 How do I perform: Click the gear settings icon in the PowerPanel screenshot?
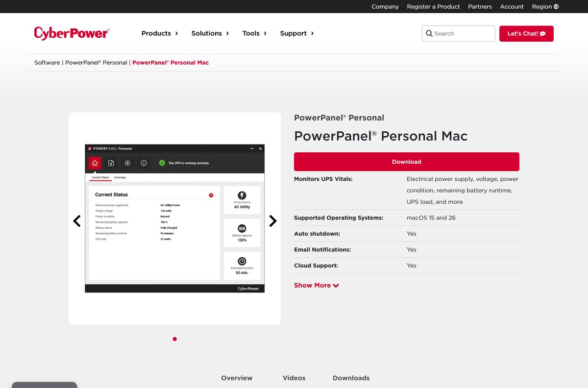pyautogui.click(x=127, y=163)
